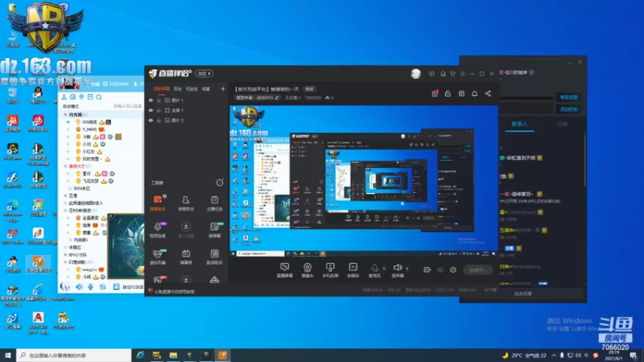Toggle preview visibility eye icon near the settings gear
Screen dimensions: 644x362
pyautogui.click(x=440, y=269)
